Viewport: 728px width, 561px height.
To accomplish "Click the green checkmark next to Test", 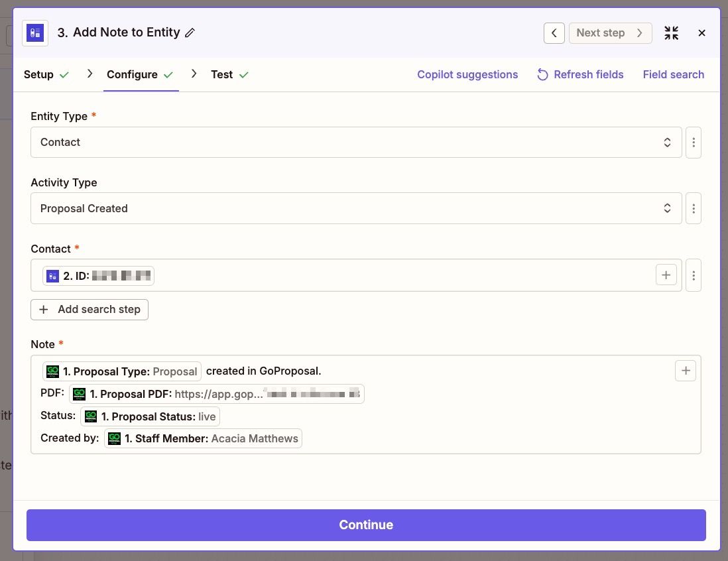I will 244,75.
